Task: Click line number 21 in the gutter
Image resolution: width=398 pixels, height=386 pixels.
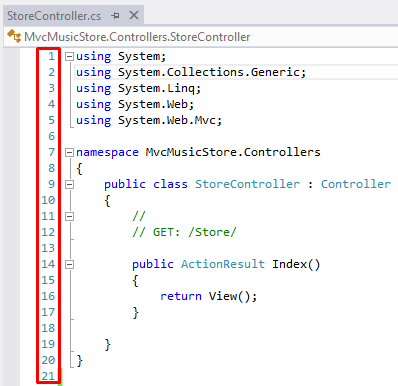Action: 48,376
